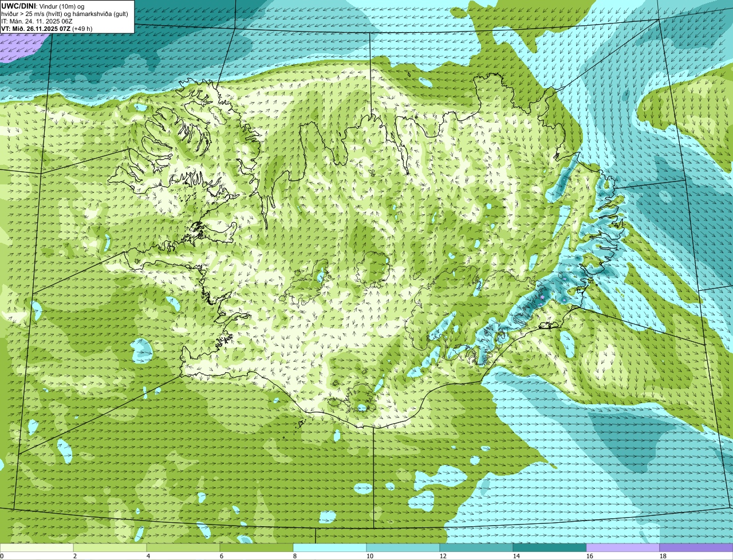Click the legend tick label '6'
The image size is (733, 560).
(x=222, y=556)
